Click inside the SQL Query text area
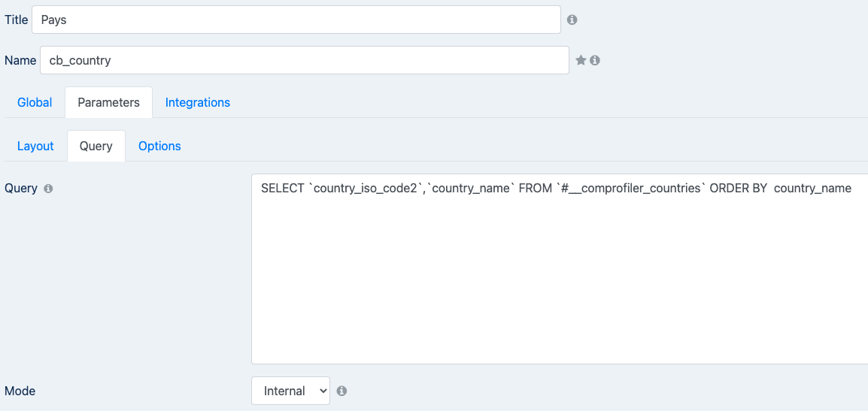Image resolution: width=868 pixels, height=411 pixels. [x=560, y=270]
